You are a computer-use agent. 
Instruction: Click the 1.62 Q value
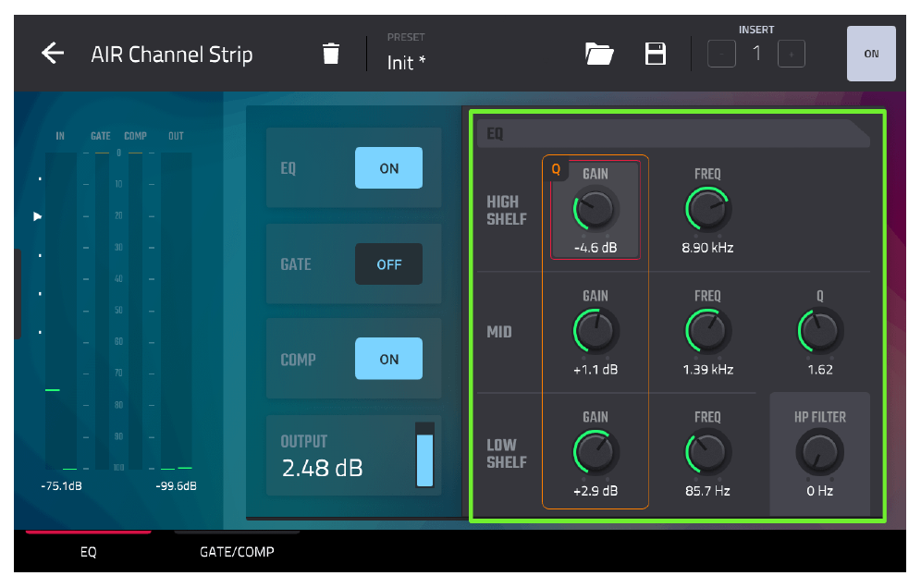click(x=820, y=370)
